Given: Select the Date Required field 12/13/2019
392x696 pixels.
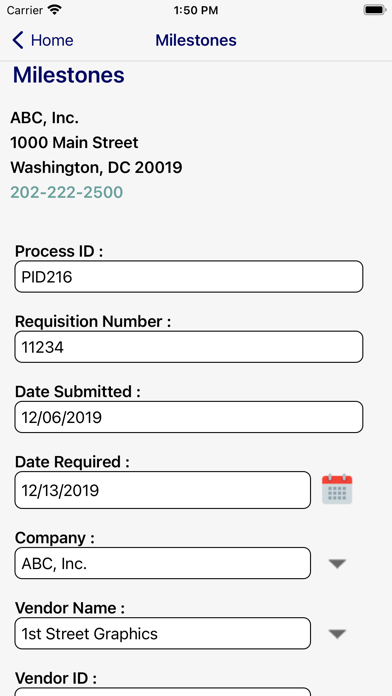Looking at the screenshot, I should [162, 490].
